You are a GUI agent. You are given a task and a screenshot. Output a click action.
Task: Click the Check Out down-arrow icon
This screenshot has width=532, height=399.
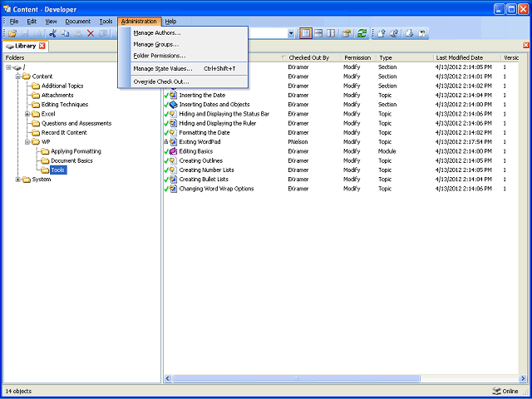click(x=410, y=33)
